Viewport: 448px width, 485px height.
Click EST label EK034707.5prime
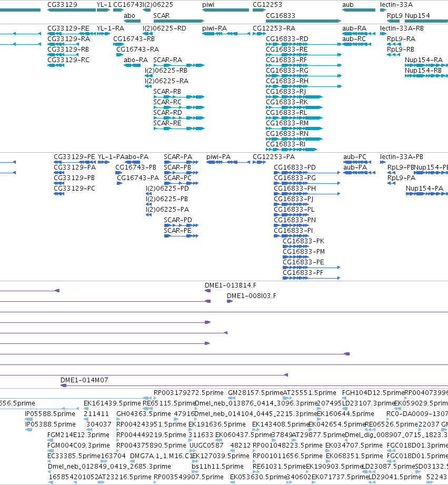point(354,445)
